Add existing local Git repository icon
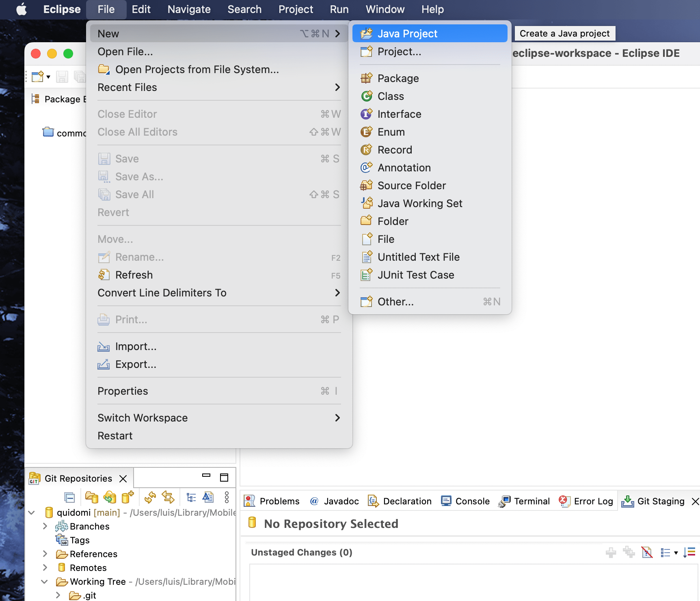The height and width of the screenshot is (601, 700). (92, 497)
